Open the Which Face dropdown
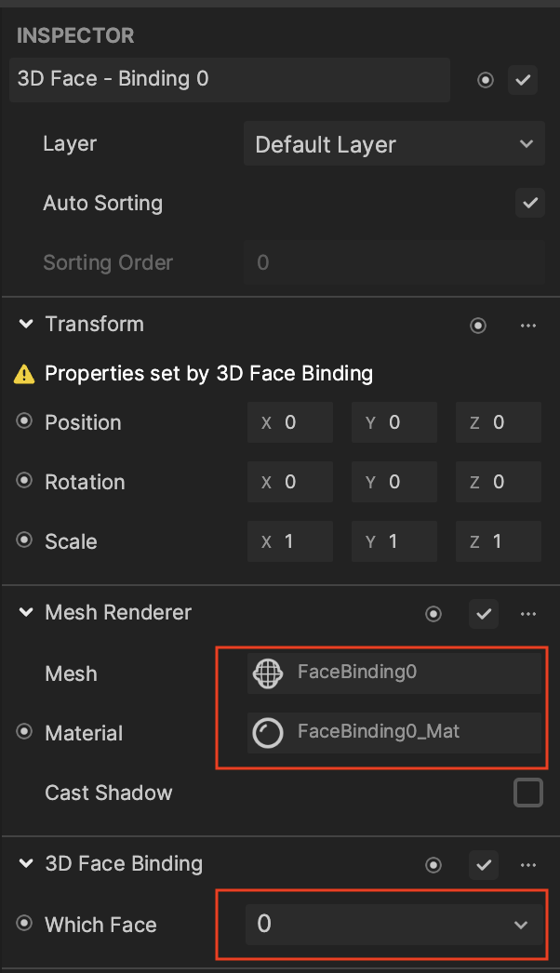Screen dimensions: 560x973 tap(392, 925)
